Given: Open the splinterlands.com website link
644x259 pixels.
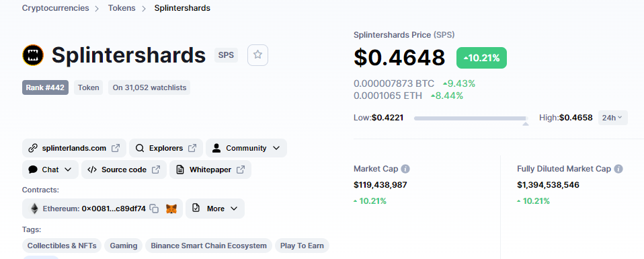Looking at the screenshot, I should [x=74, y=148].
